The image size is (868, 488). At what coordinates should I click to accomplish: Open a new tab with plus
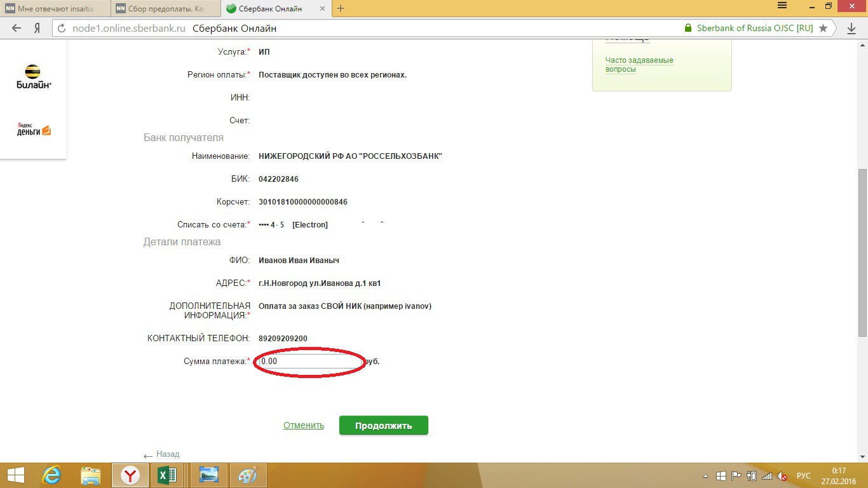pyautogui.click(x=341, y=8)
